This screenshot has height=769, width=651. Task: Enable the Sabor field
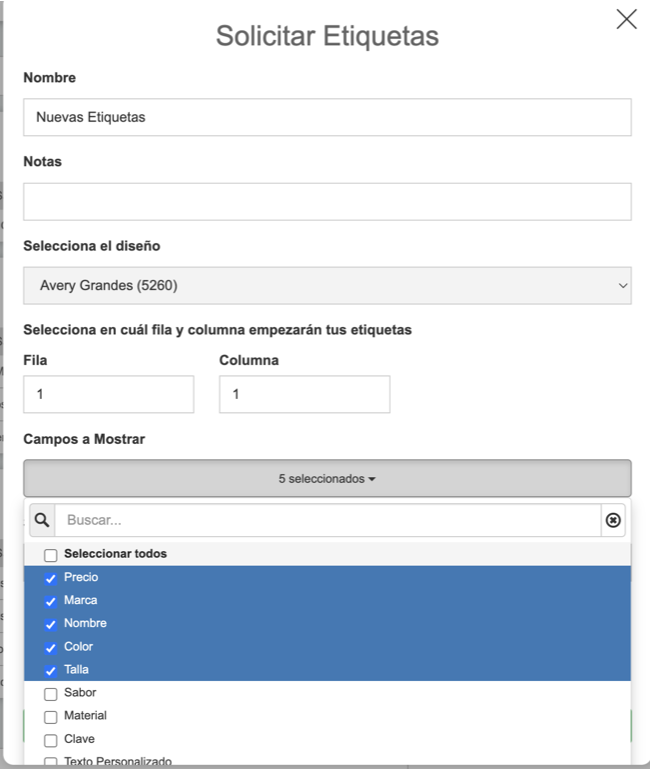(x=51, y=694)
